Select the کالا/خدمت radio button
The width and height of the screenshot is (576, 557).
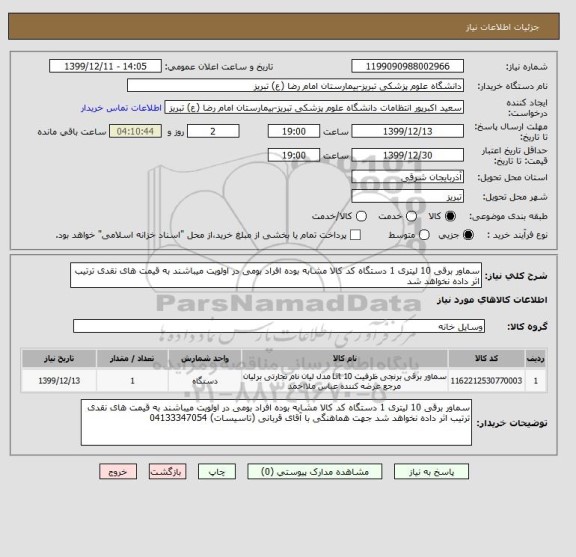click(361, 216)
